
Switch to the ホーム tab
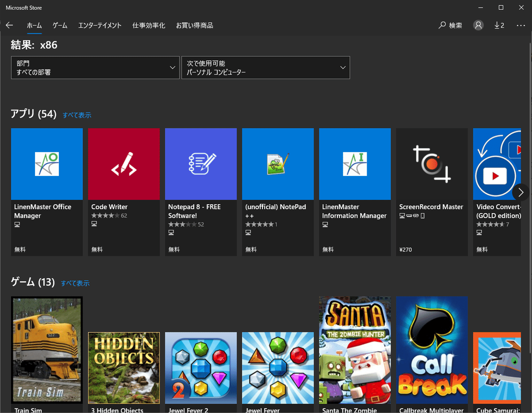(34, 25)
